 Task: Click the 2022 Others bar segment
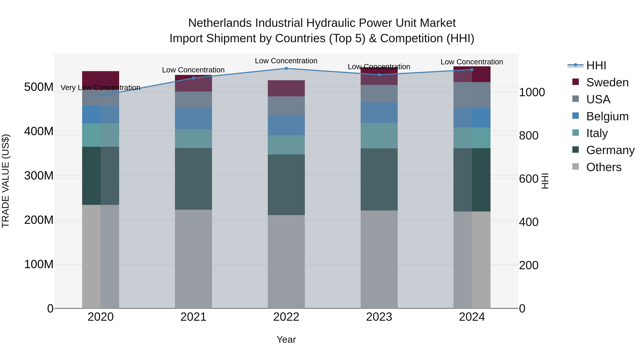coord(286,262)
